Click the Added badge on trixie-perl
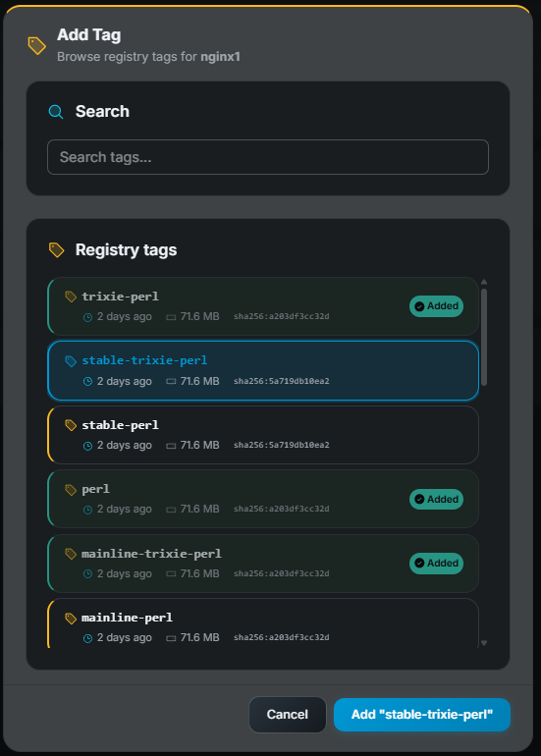Screen dimensions: 541x756 tap(436, 306)
